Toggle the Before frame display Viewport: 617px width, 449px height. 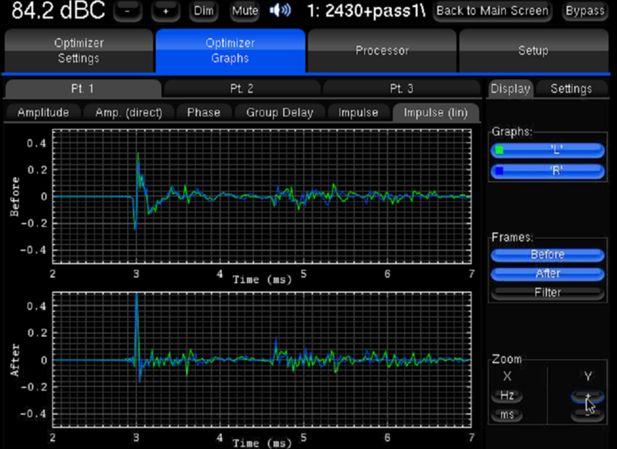(547, 254)
